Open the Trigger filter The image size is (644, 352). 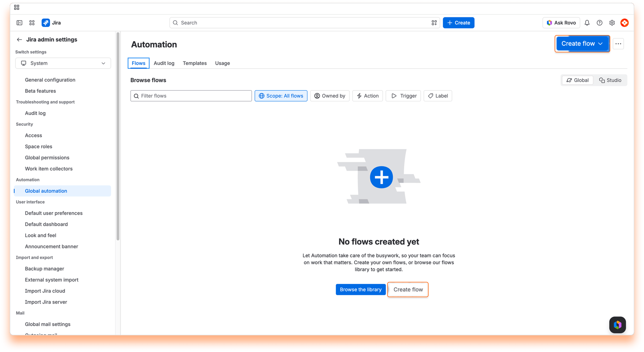click(403, 96)
